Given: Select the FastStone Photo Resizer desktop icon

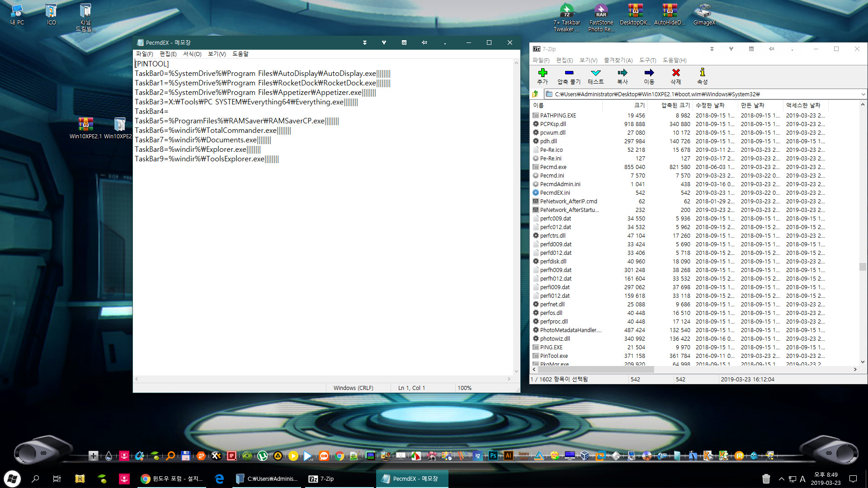Looking at the screenshot, I should 601,18.
